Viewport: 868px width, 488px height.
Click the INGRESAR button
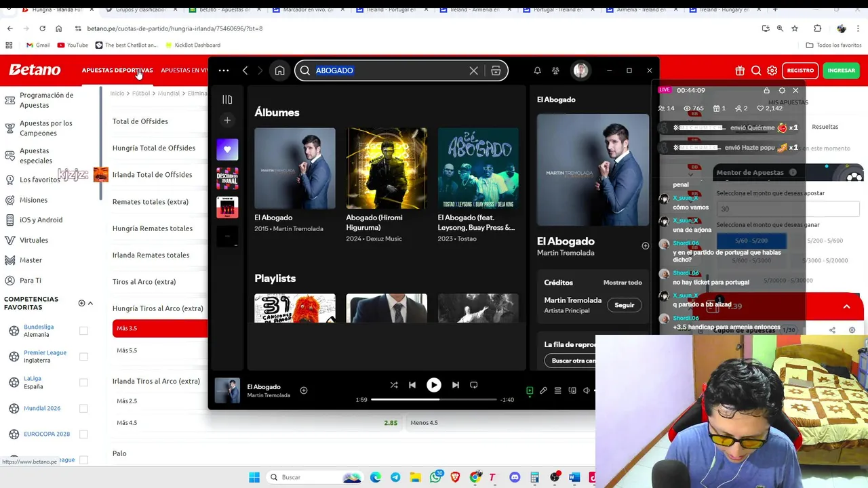[841, 70]
